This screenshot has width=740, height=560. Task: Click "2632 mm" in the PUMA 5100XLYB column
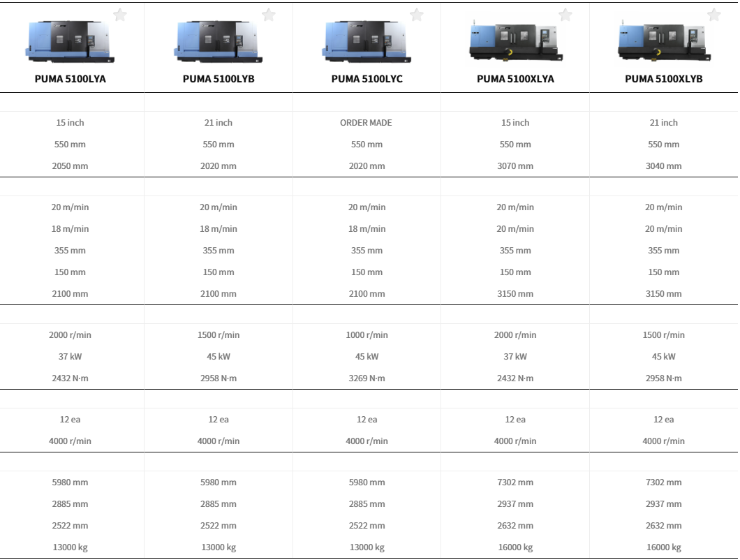663,526
